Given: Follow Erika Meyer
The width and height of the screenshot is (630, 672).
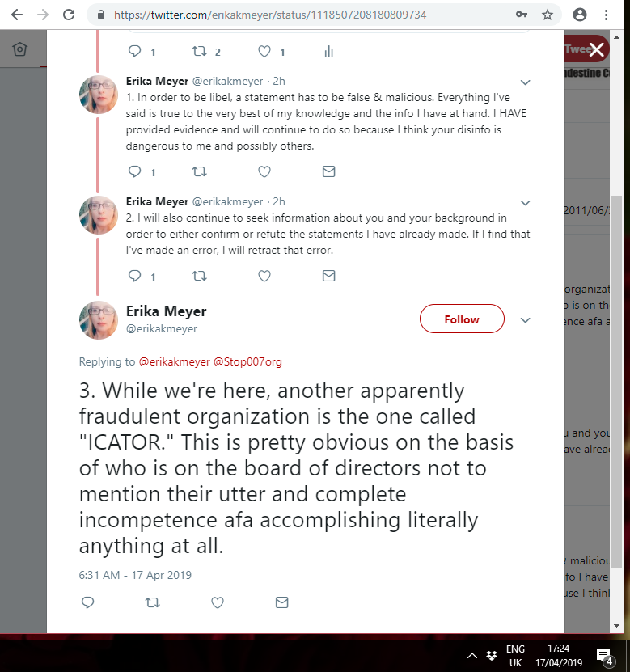Looking at the screenshot, I should (462, 319).
